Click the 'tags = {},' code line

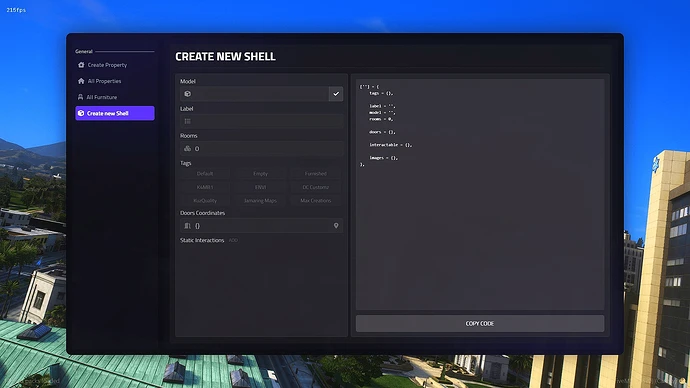(x=381, y=93)
